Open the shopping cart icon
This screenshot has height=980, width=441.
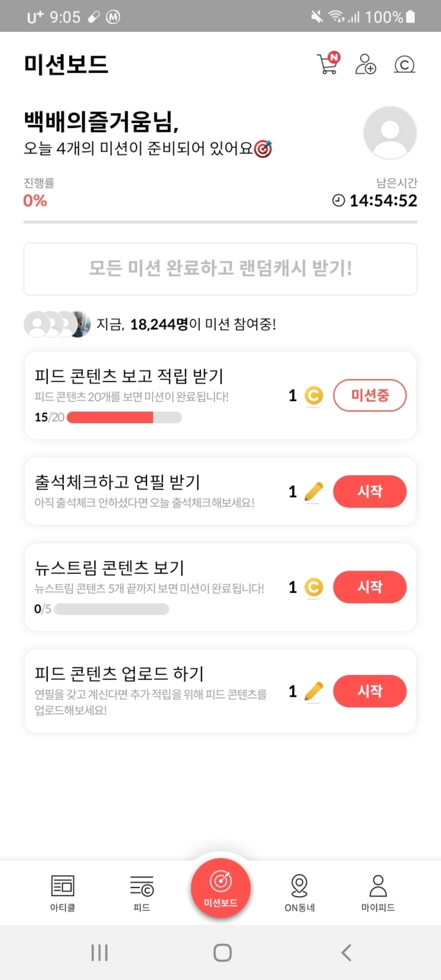point(327,64)
